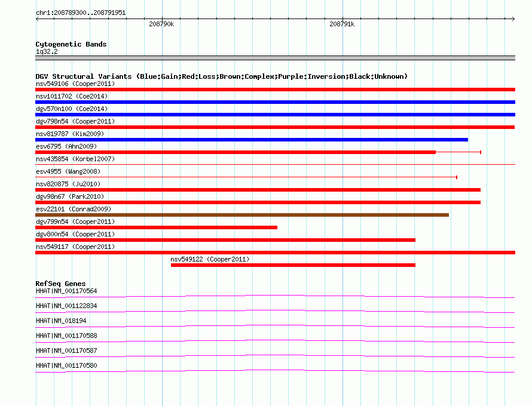Click the HHAT NM_001122834 gene track line

click(275, 312)
